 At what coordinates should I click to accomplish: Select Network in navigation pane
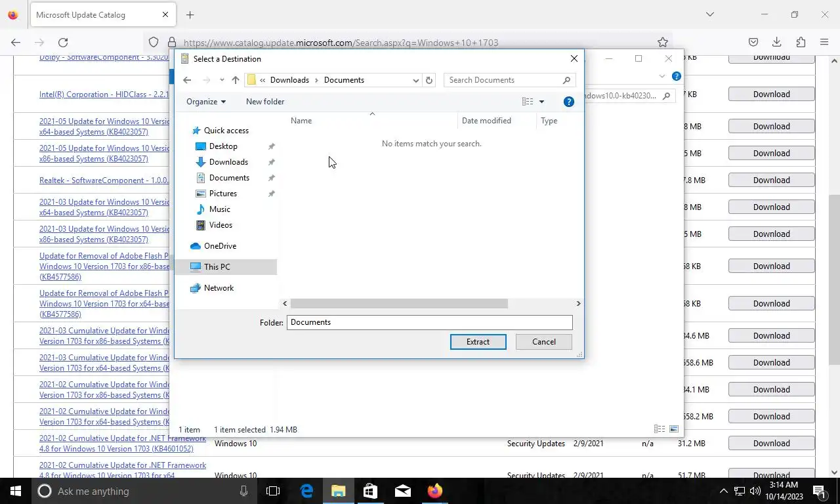point(219,288)
